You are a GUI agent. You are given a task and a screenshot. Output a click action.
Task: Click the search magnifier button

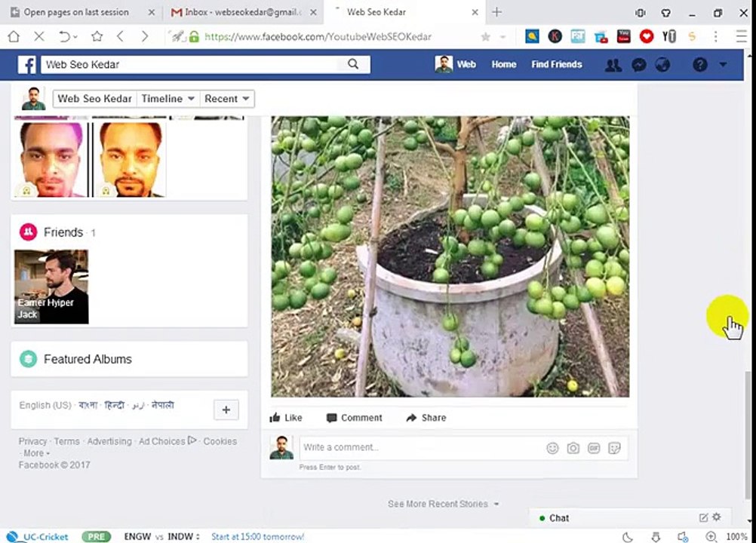point(353,64)
